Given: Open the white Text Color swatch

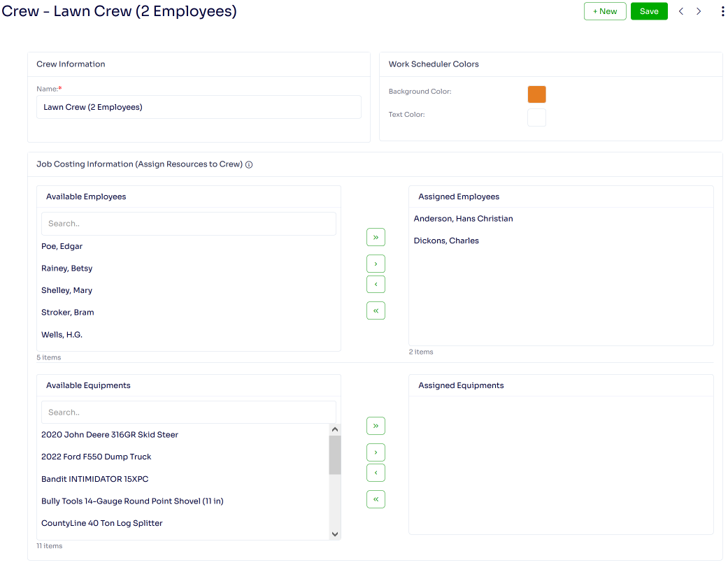Looking at the screenshot, I should tap(536, 117).
